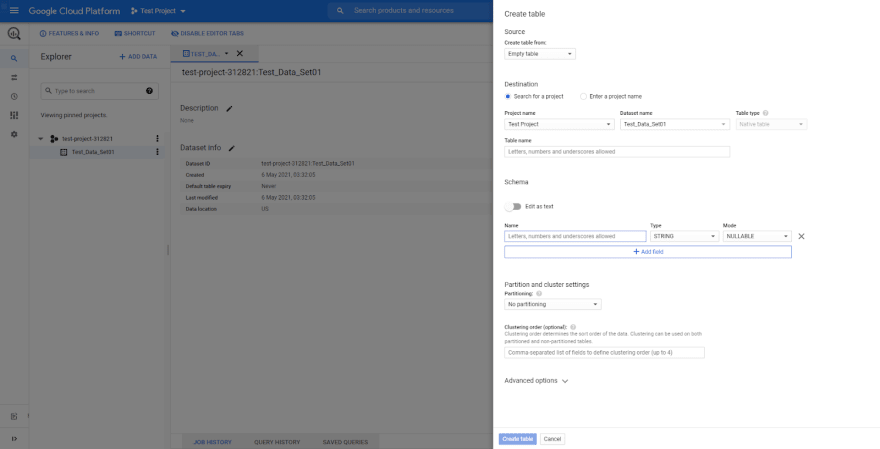Focus the schema field Name input
880x449 pixels.
(x=575, y=236)
